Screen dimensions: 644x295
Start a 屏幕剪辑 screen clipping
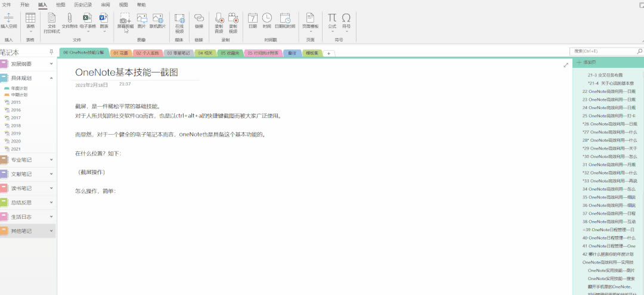(125, 18)
